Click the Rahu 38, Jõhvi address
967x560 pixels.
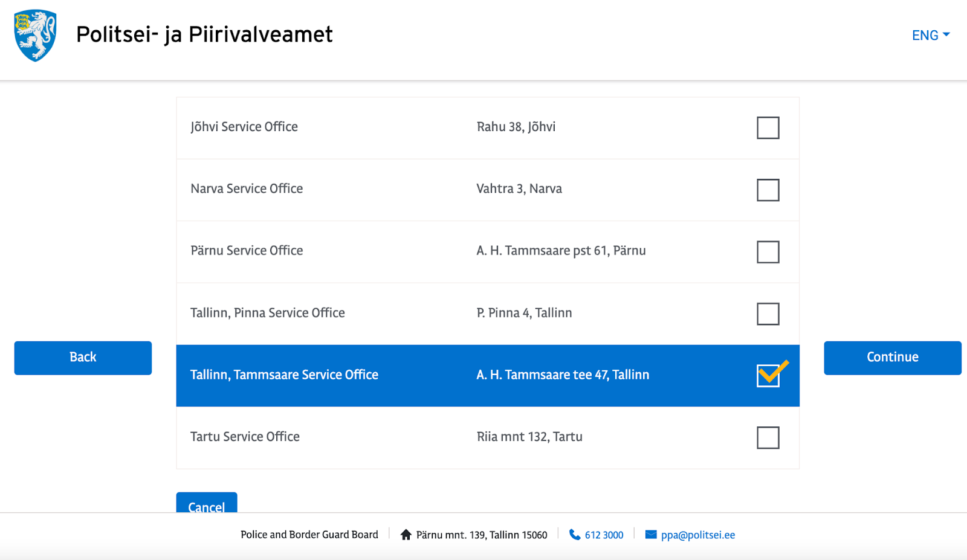tap(516, 127)
